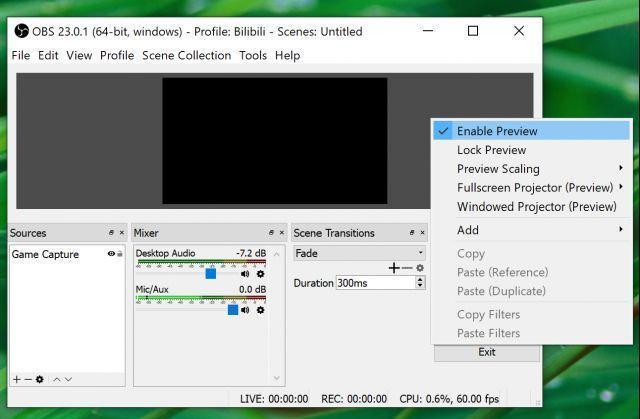Move source up with up arrow

point(57,379)
